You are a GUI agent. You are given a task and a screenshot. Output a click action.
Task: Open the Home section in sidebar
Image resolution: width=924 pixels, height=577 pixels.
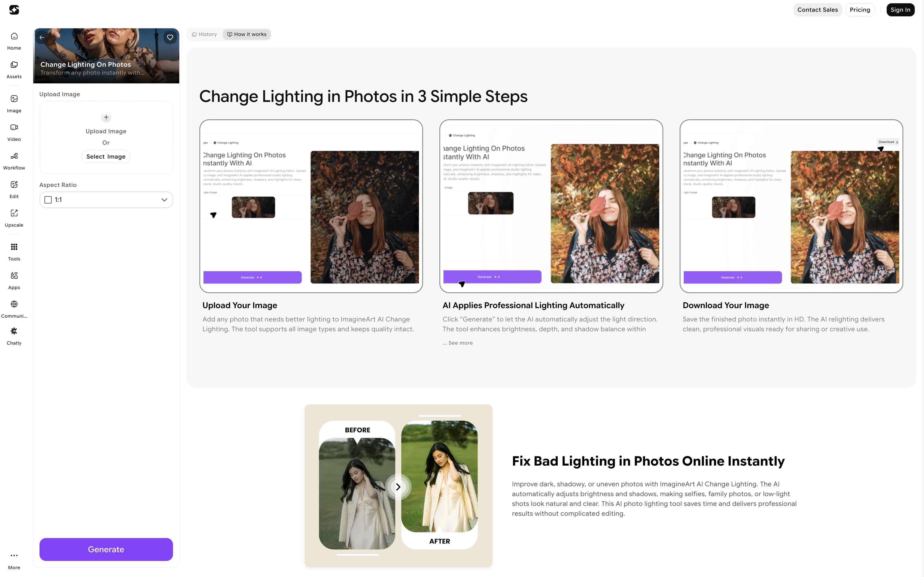click(x=14, y=40)
